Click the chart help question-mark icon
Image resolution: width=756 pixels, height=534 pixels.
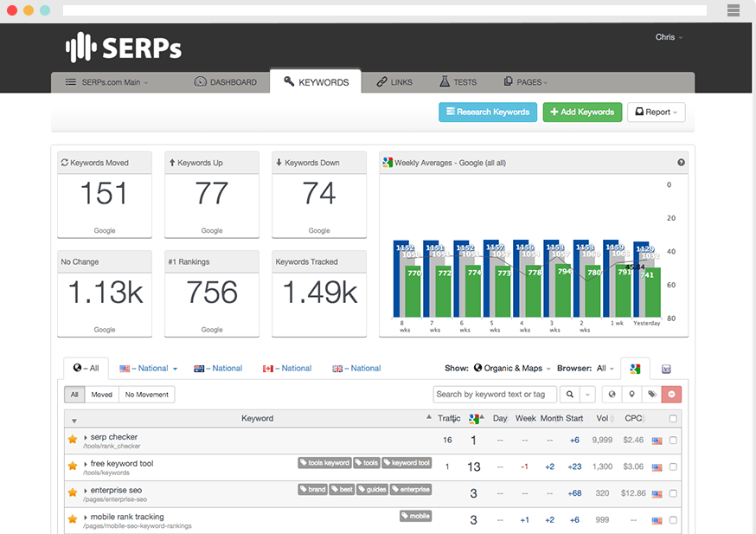[681, 163]
